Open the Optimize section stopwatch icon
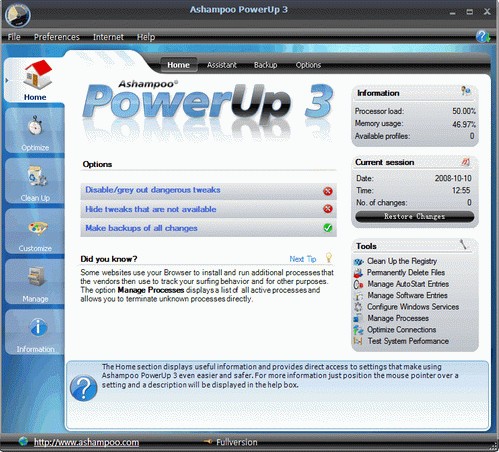The height and width of the screenshot is (452, 499). [x=35, y=126]
